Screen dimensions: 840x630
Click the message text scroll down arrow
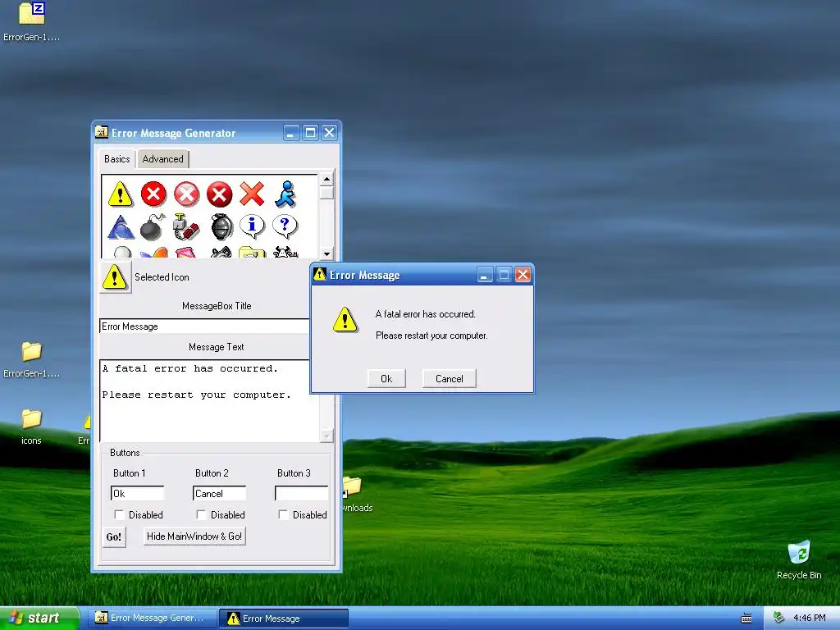(326, 436)
